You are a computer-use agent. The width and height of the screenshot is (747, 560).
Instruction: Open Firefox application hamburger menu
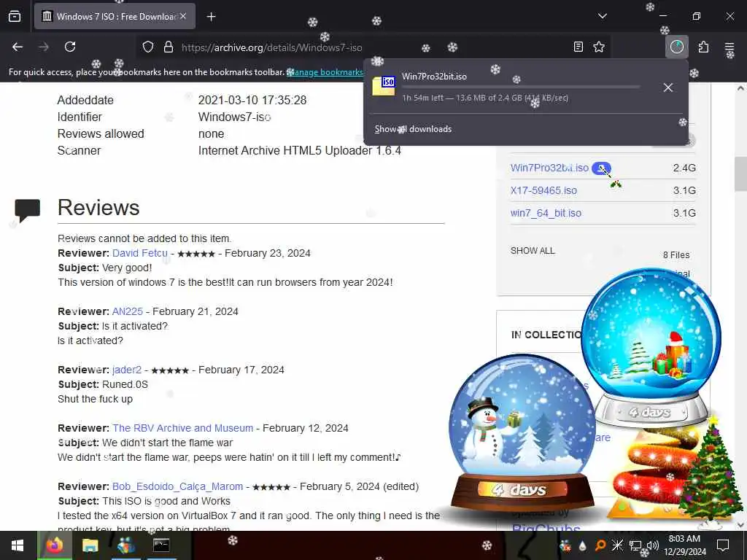pyautogui.click(x=729, y=47)
